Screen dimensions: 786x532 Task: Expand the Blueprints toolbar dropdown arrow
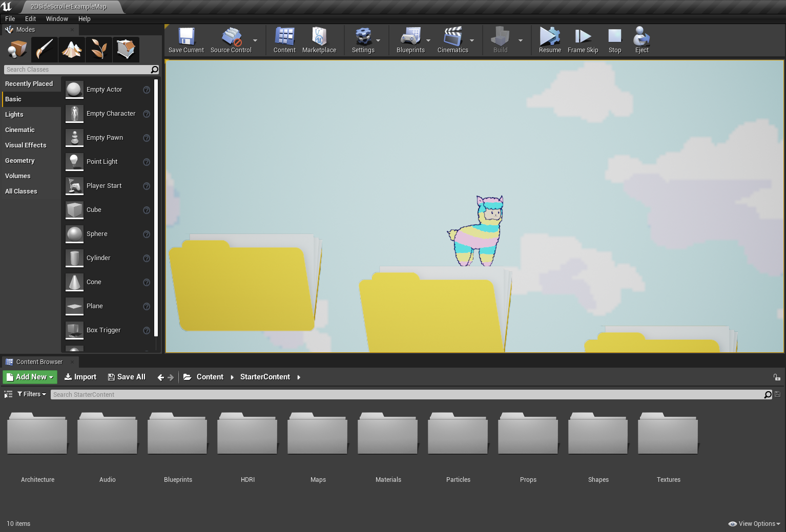pos(428,40)
